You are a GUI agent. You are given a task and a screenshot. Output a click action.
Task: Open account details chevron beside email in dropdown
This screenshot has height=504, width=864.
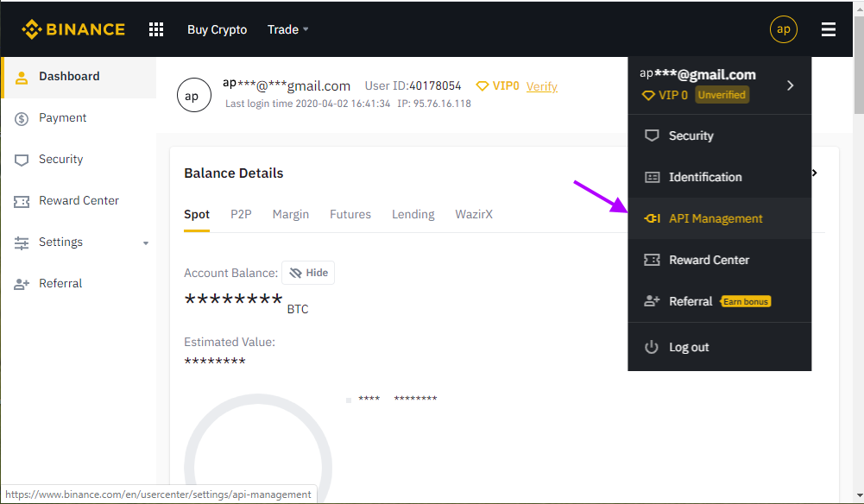(790, 85)
